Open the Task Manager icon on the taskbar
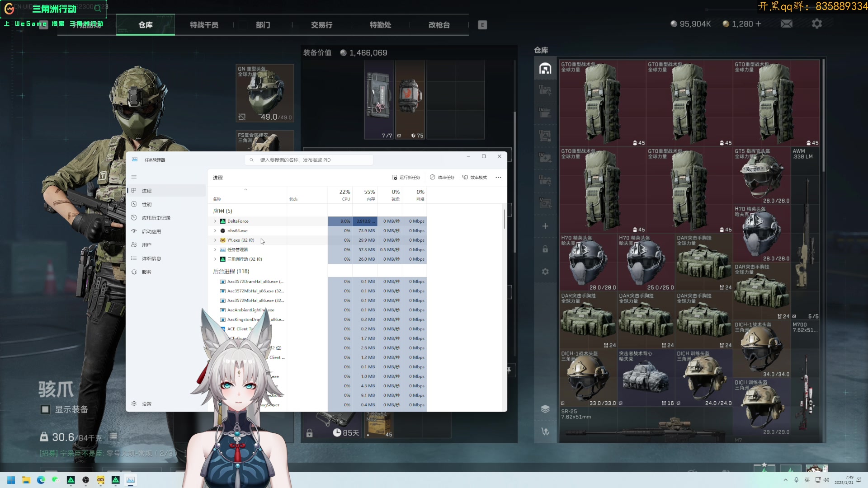 click(x=131, y=480)
